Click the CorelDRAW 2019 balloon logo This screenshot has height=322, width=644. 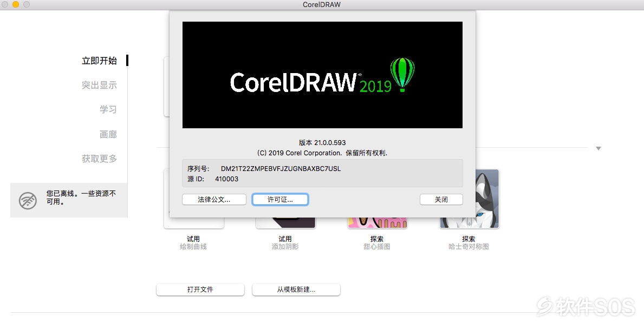coord(402,74)
